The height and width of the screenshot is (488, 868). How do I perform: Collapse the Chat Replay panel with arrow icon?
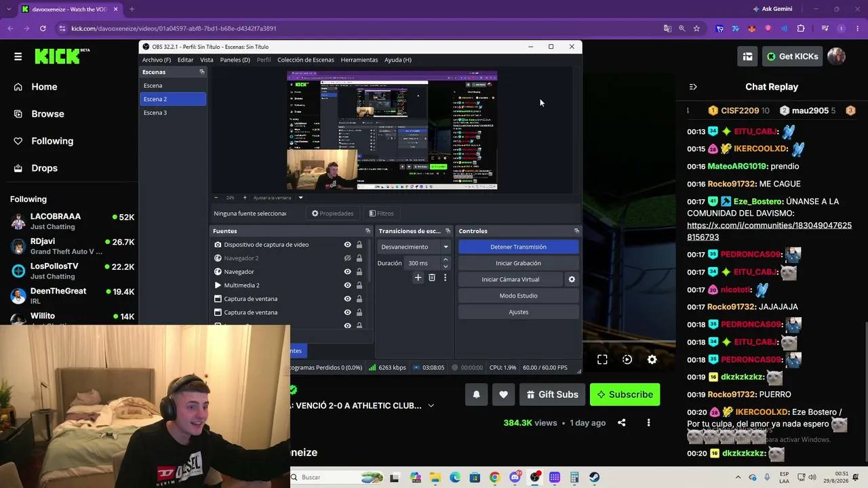(x=692, y=87)
